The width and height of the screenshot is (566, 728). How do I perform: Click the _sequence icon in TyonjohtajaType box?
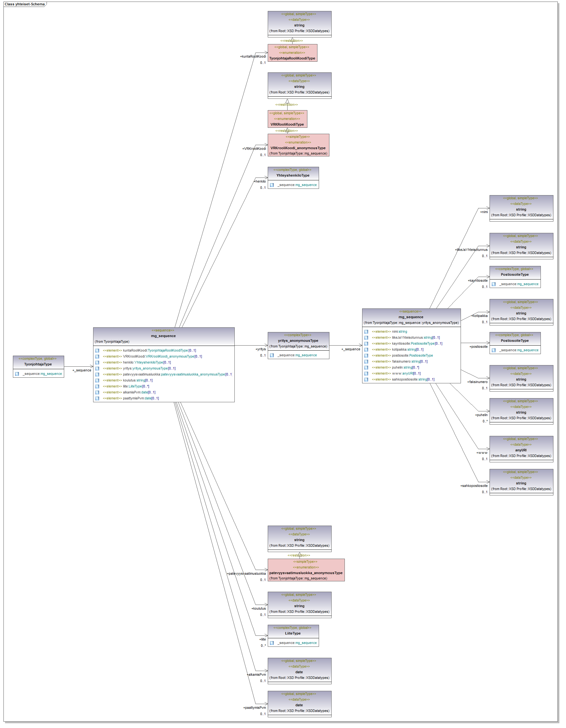pos(17,374)
